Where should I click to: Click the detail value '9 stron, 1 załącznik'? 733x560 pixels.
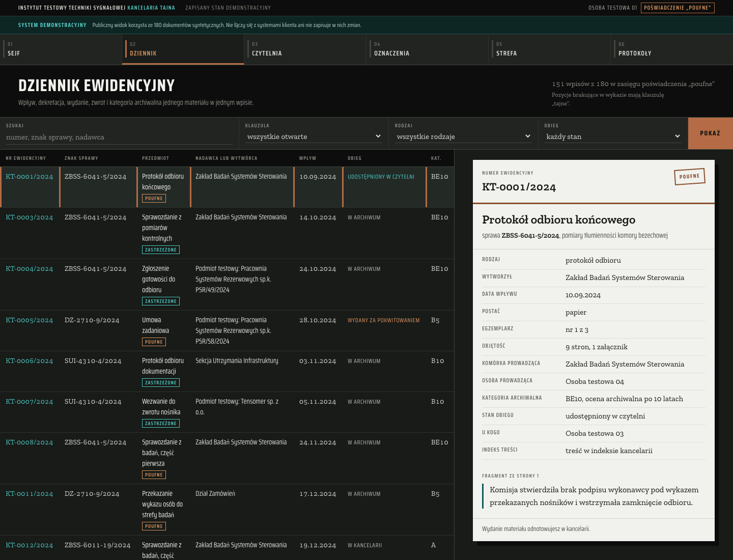[597, 347]
